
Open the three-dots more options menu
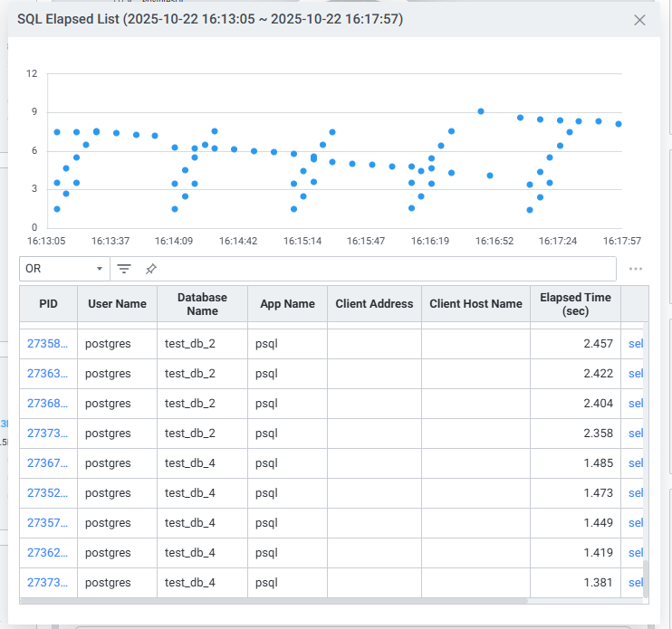[636, 269]
